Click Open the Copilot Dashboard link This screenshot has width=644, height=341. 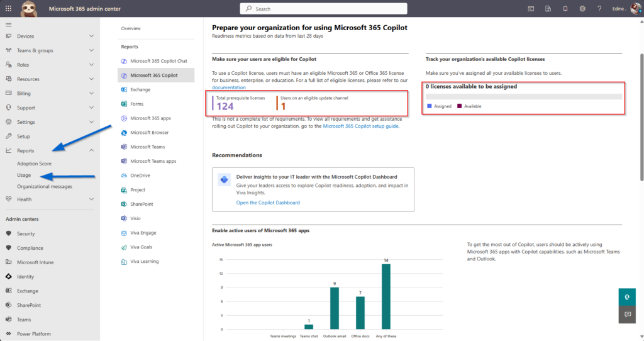click(x=268, y=203)
